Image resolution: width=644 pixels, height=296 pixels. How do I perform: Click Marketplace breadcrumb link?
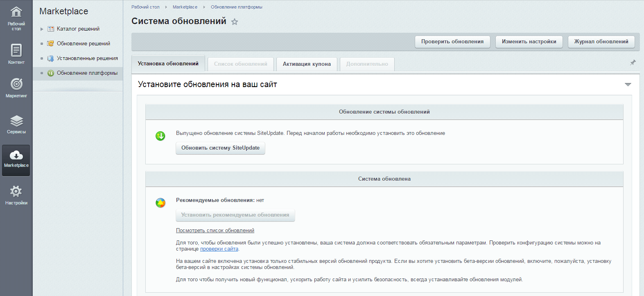point(185,7)
